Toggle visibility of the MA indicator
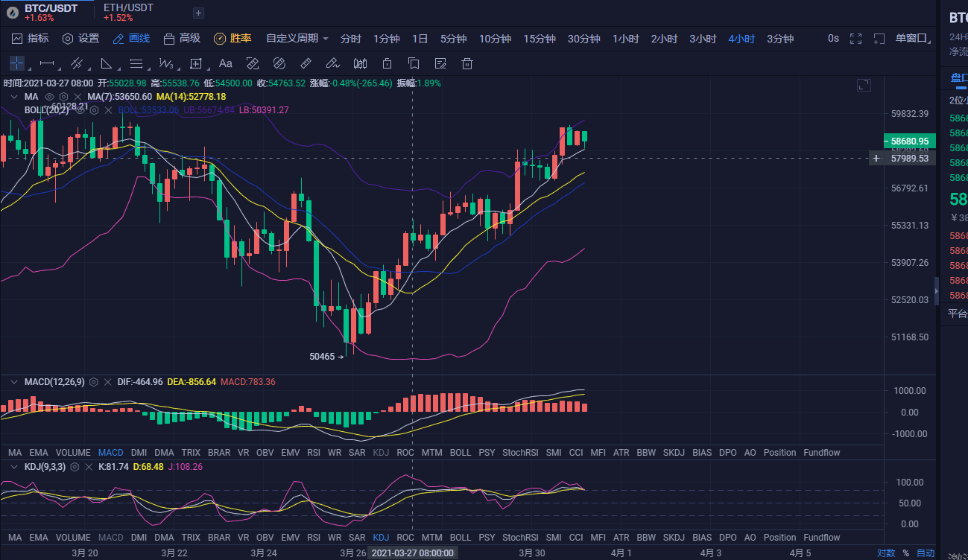 click(x=49, y=96)
